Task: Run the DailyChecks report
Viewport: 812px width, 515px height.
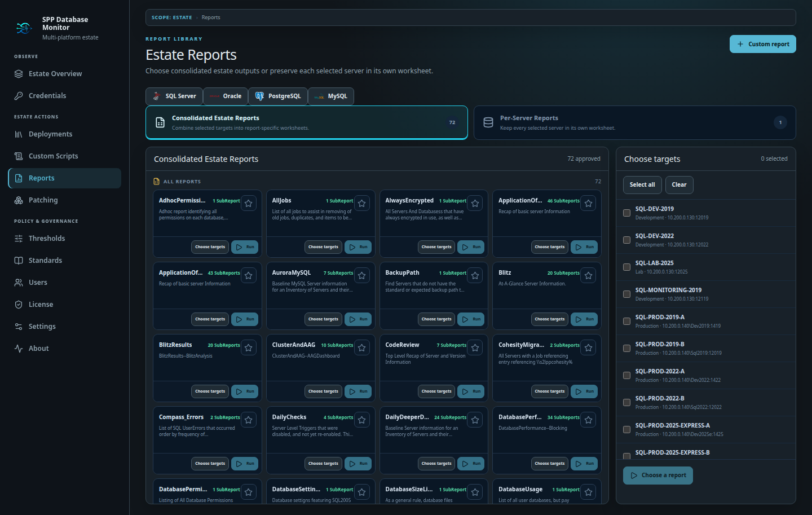Action: point(358,464)
